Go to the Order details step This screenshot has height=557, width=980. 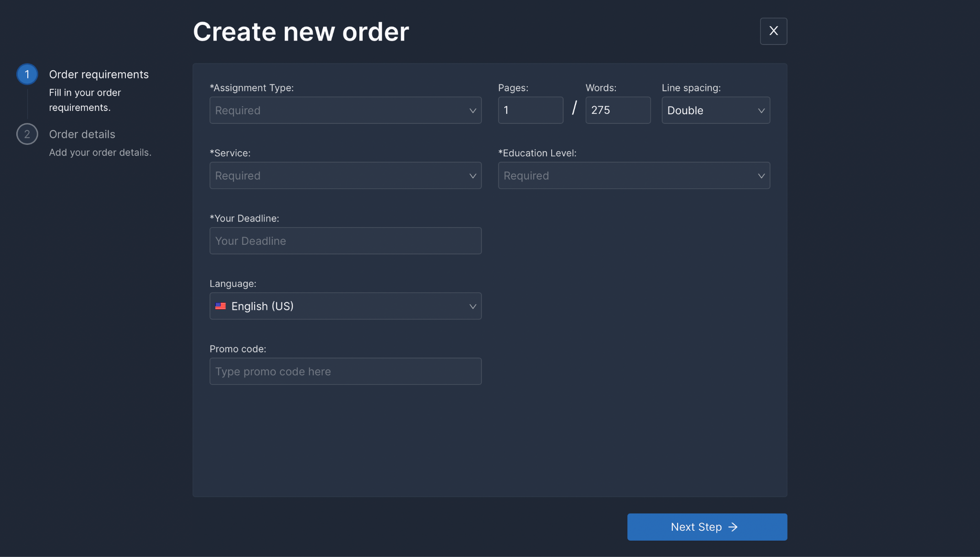coord(82,134)
